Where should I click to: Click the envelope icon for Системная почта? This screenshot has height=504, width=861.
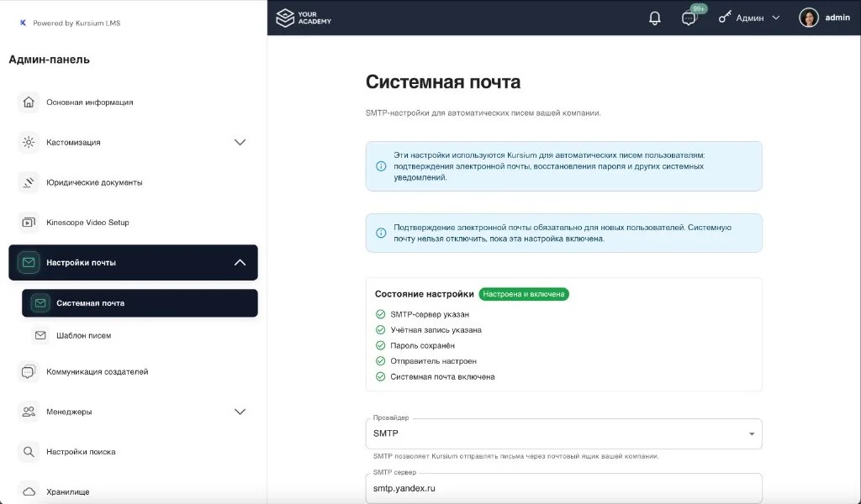40,302
